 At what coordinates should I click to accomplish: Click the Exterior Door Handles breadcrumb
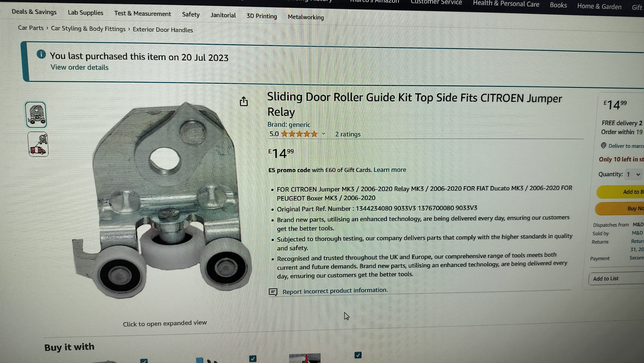(x=163, y=30)
